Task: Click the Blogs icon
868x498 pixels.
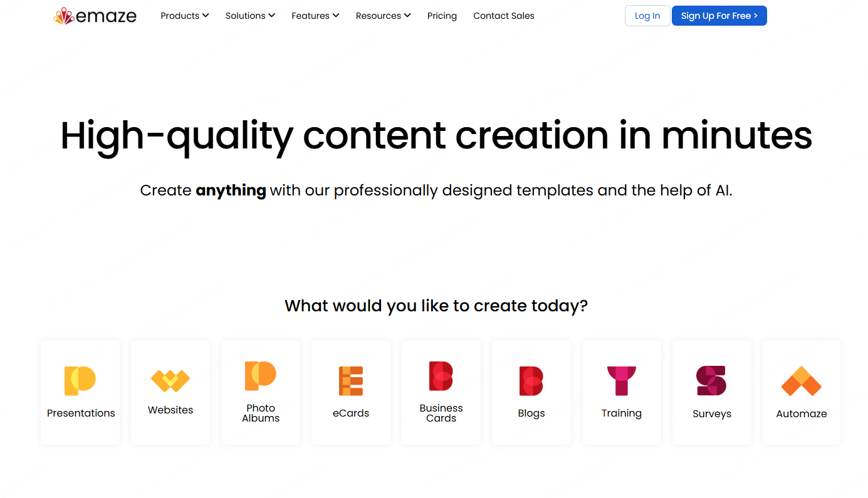Action: pyautogui.click(x=531, y=380)
